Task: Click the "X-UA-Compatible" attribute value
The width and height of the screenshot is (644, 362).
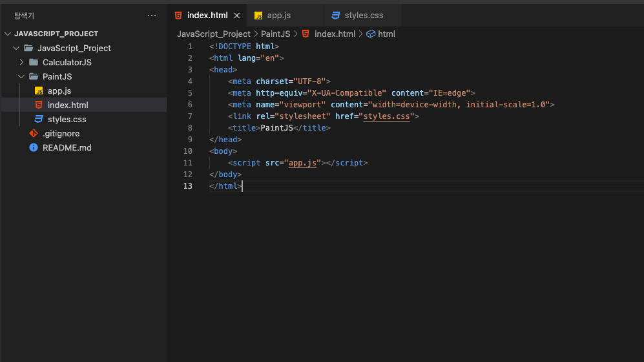Action: click(347, 93)
